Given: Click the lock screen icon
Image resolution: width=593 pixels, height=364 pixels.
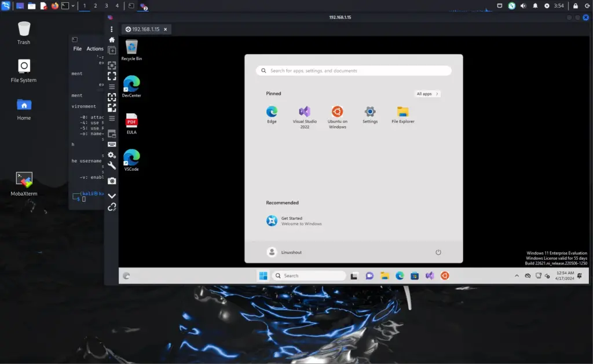Looking at the screenshot, I should (x=575, y=6).
